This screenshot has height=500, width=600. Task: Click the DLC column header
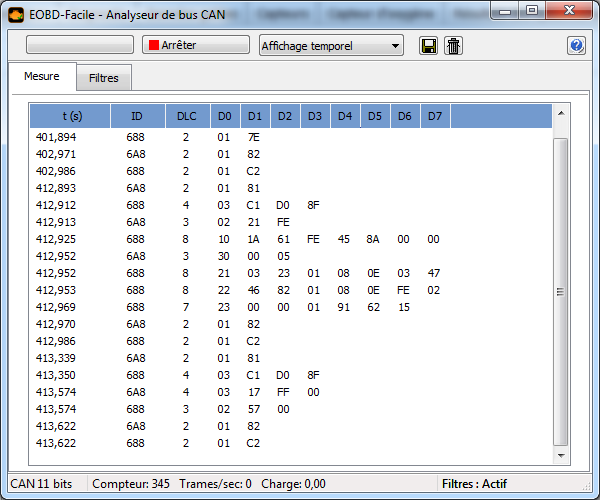point(187,116)
